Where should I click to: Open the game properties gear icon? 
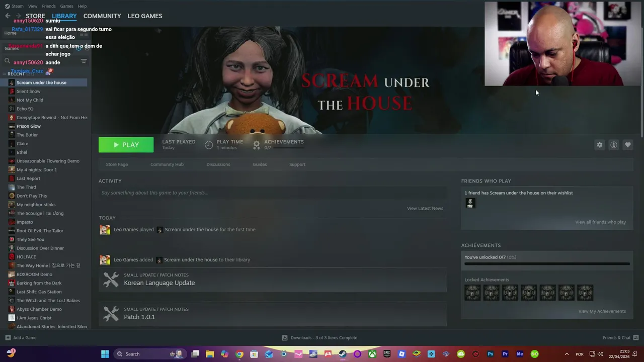(x=599, y=145)
